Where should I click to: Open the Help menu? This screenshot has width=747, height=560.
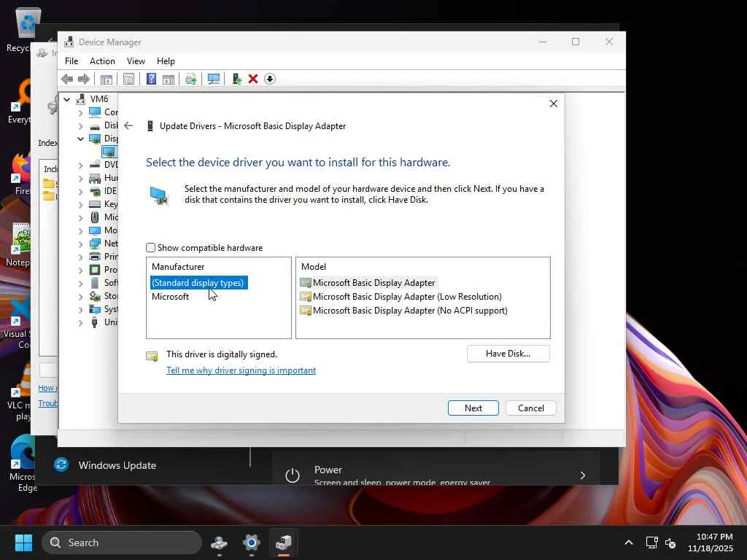click(166, 61)
